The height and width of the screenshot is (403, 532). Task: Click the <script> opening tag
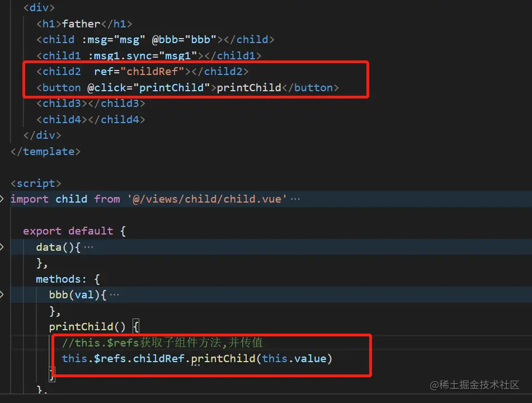36,184
